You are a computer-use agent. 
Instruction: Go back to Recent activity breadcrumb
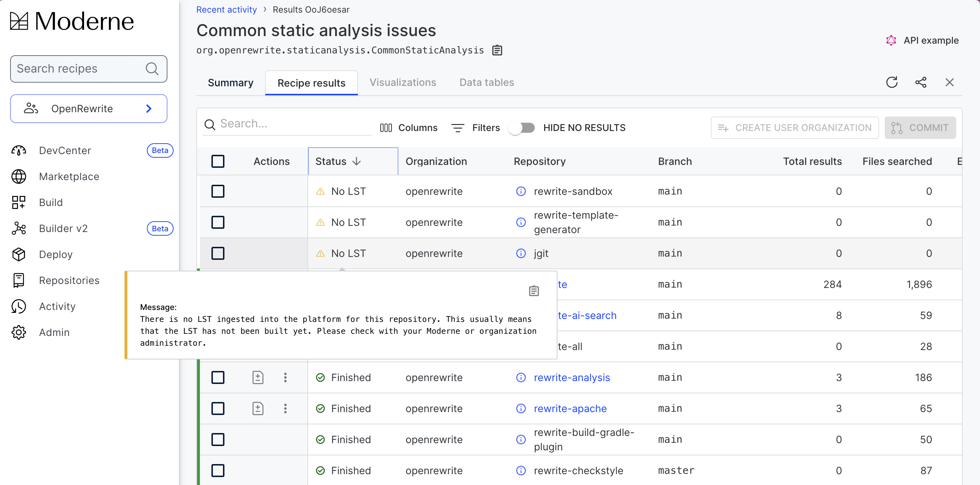[226, 9]
